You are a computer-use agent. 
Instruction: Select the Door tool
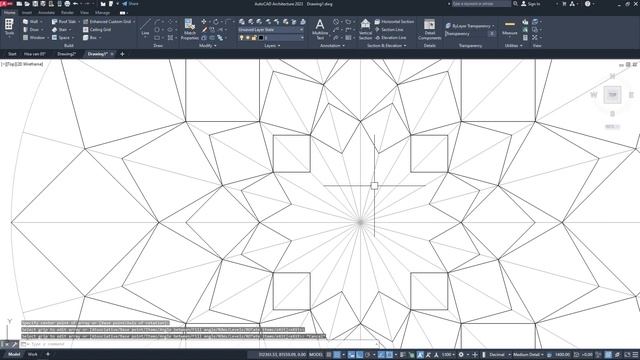pyautogui.click(x=32, y=30)
